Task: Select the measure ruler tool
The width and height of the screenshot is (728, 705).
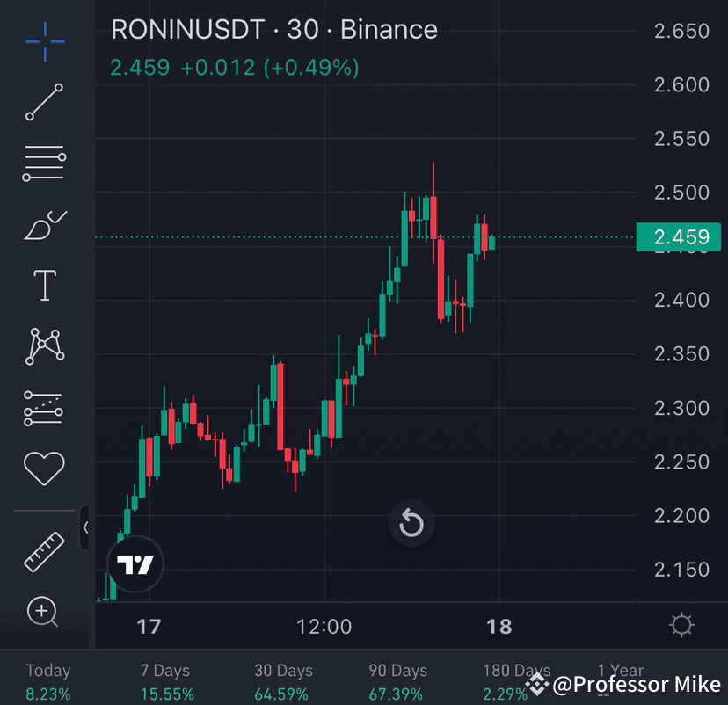Action: [44, 553]
